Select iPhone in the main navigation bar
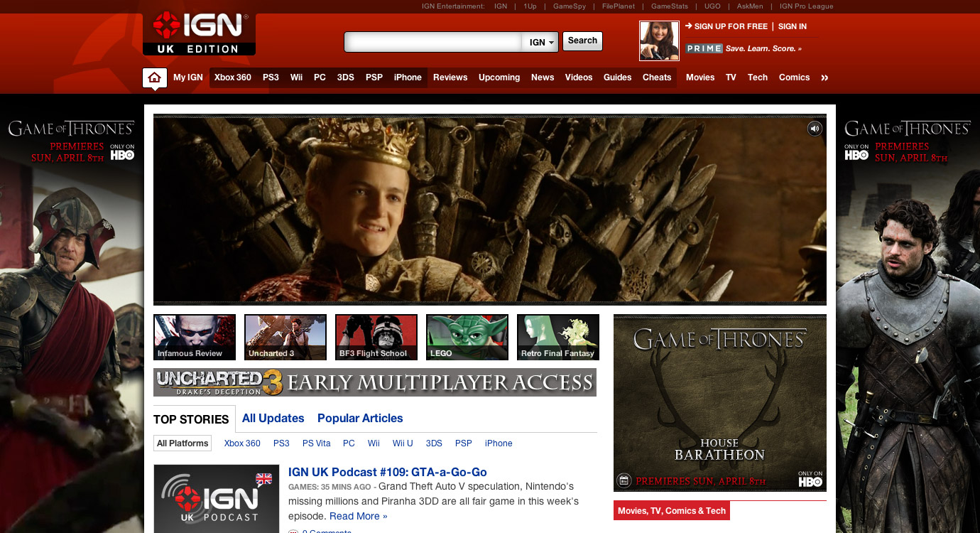 point(408,77)
